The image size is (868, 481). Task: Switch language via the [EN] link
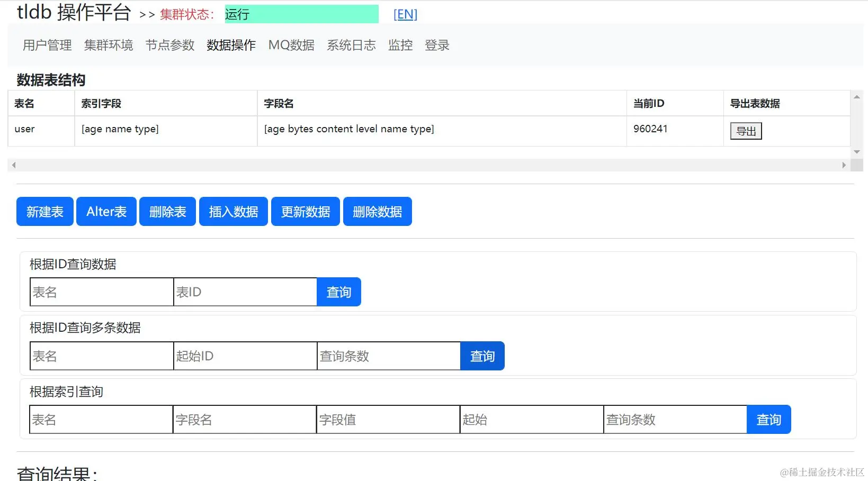(405, 14)
